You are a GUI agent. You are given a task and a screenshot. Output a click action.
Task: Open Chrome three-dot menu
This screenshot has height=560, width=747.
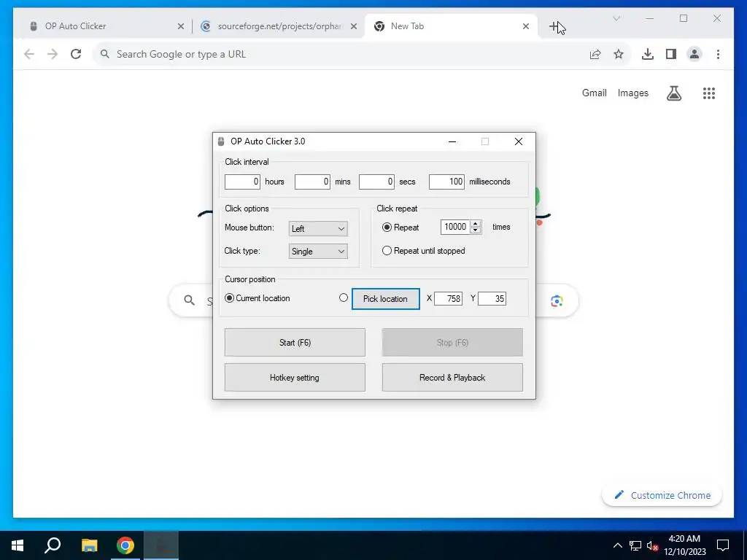718,54
